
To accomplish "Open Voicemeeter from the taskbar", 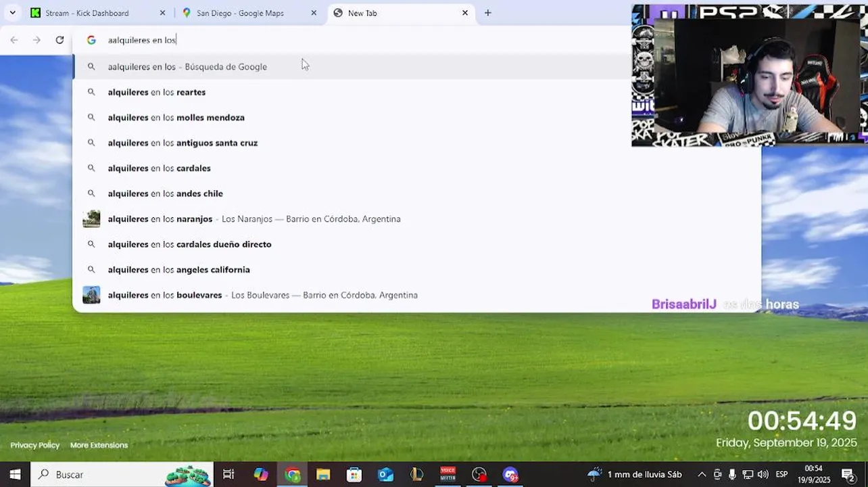I will [448, 474].
